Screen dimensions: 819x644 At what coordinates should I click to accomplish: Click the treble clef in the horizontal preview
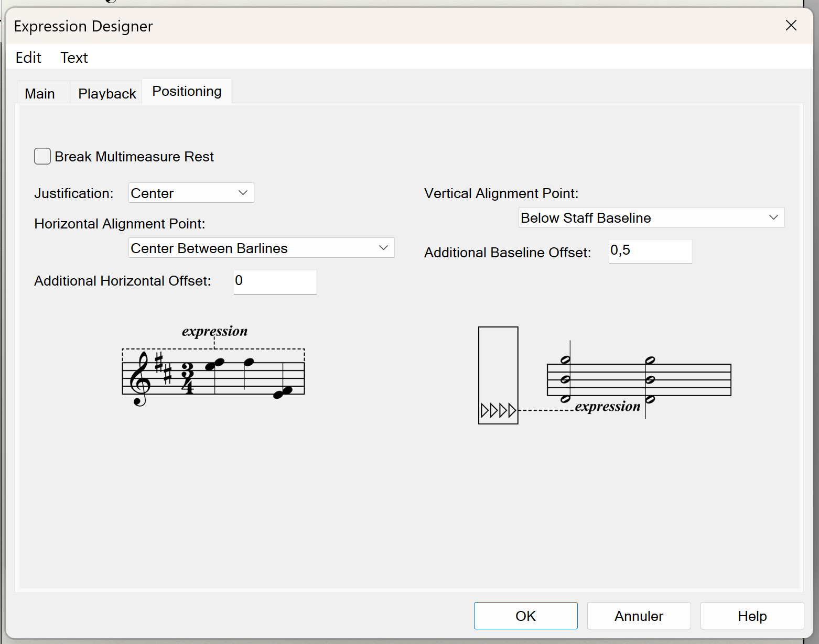[140, 378]
